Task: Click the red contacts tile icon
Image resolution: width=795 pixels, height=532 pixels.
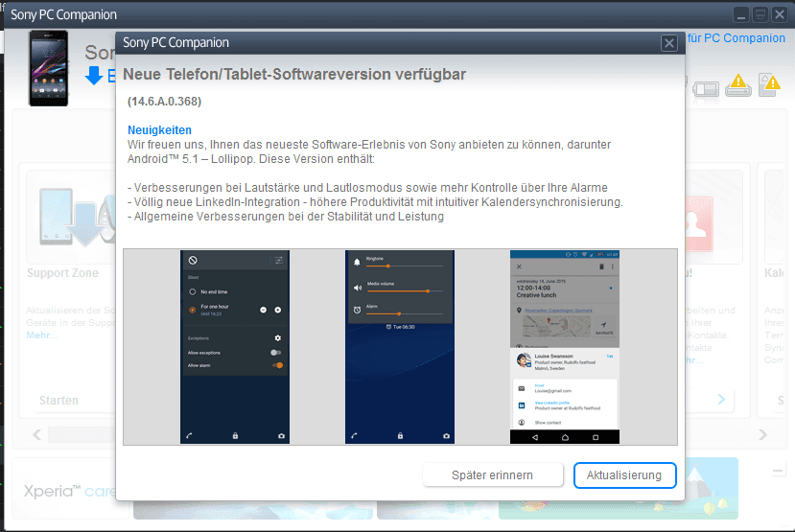Action: (x=700, y=224)
